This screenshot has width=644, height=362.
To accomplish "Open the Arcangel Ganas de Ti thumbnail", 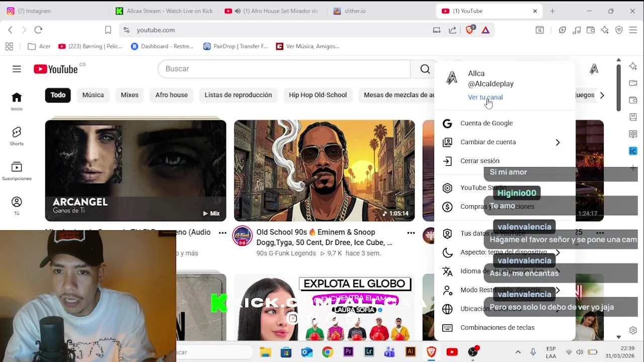I will [136, 170].
